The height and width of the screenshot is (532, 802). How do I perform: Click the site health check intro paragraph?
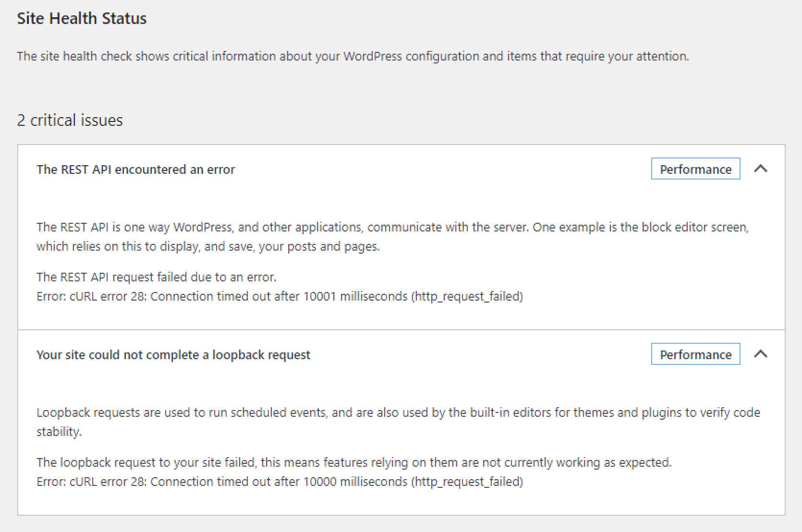(353, 56)
